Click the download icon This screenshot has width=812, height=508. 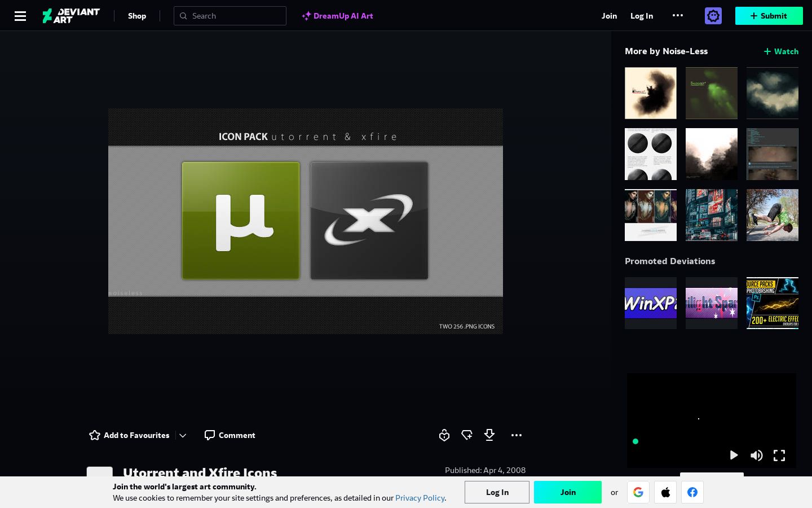tap(489, 435)
